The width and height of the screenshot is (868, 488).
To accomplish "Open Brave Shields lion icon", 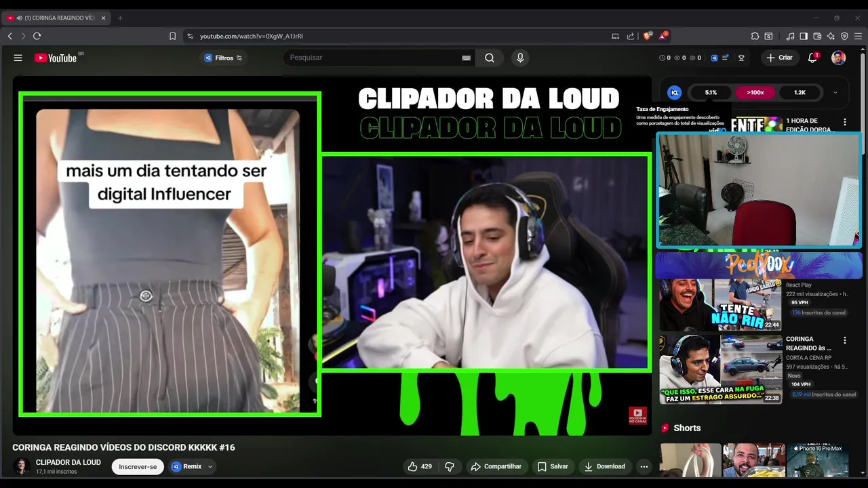I will coord(648,36).
